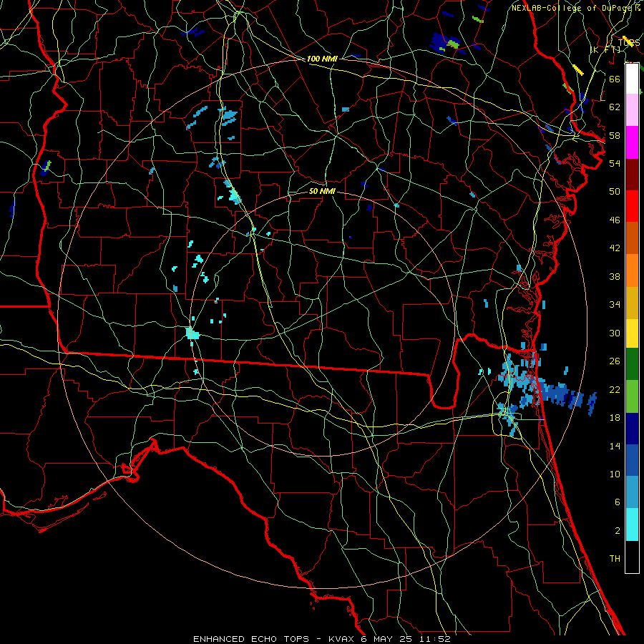The image size is (644, 644).
Task: Click the '58' scale label
Action: (615, 135)
